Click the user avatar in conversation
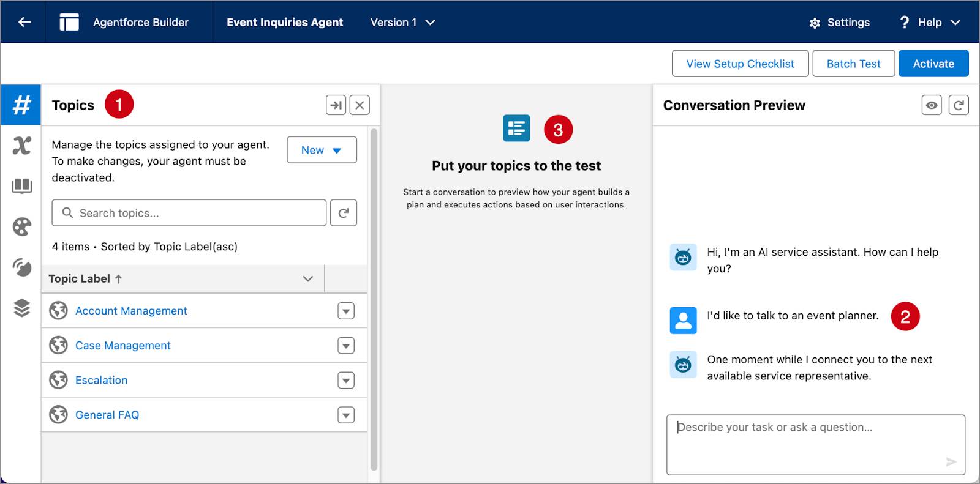The width and height of the screenshot is (980, 484). click(683, 321)
